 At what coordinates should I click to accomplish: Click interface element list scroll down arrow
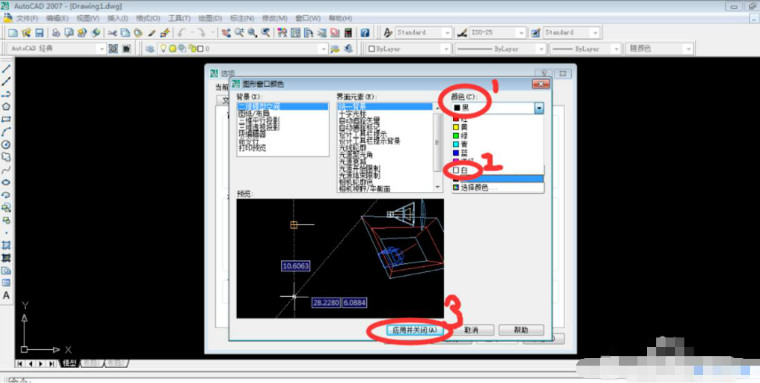click(437, 187)
